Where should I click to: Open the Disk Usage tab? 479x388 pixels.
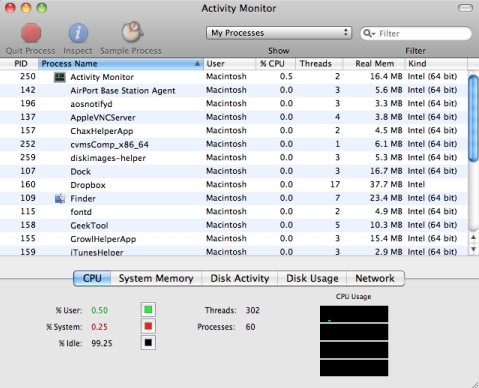point(312,278)
